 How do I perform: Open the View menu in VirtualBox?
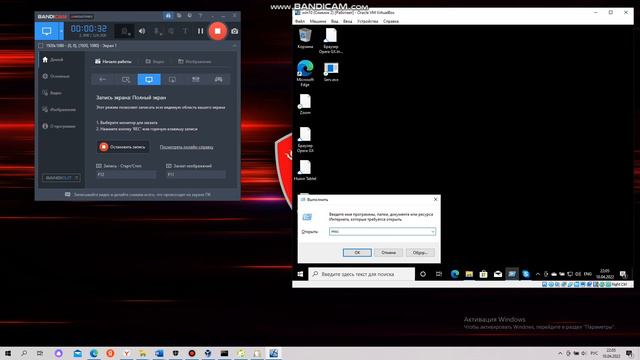(335, 21)
